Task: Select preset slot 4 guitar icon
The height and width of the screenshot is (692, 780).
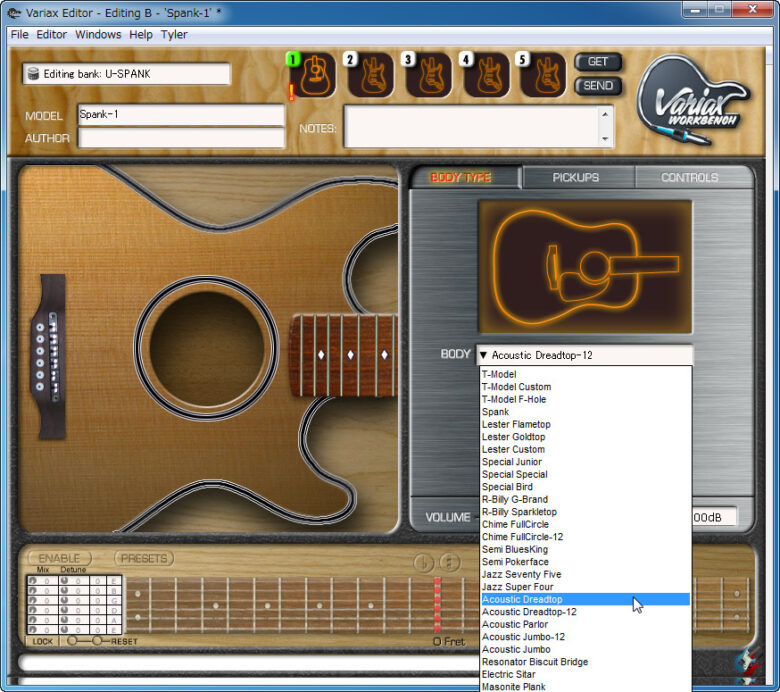Action: [x=487, y=76]
